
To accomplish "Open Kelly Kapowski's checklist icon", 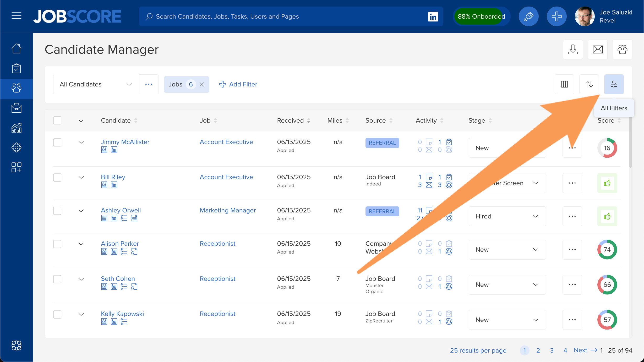I will (x=124, y=322).
